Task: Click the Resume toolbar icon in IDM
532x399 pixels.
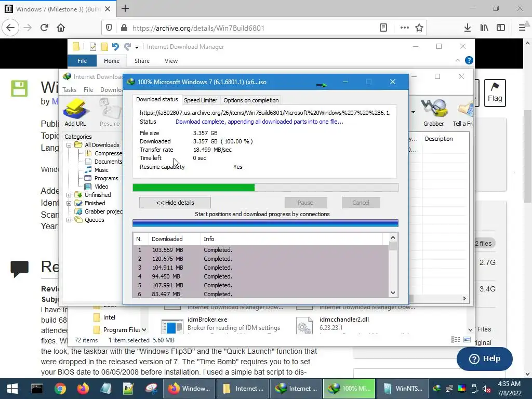Action: 110,112
